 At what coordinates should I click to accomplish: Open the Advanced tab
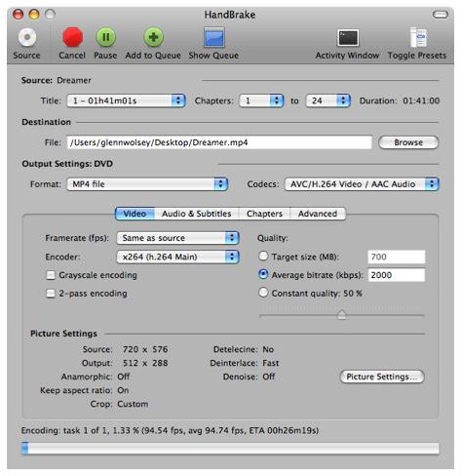[x=318, y=214]
